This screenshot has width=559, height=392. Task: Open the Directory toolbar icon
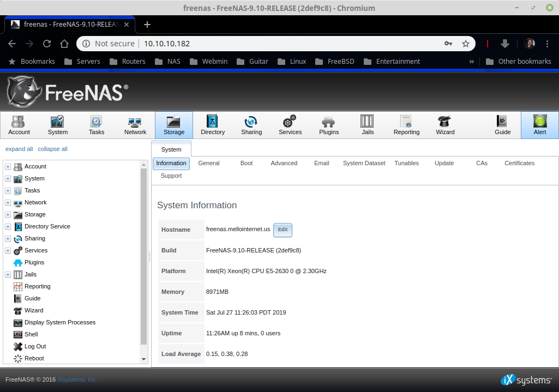pos(213,125)
